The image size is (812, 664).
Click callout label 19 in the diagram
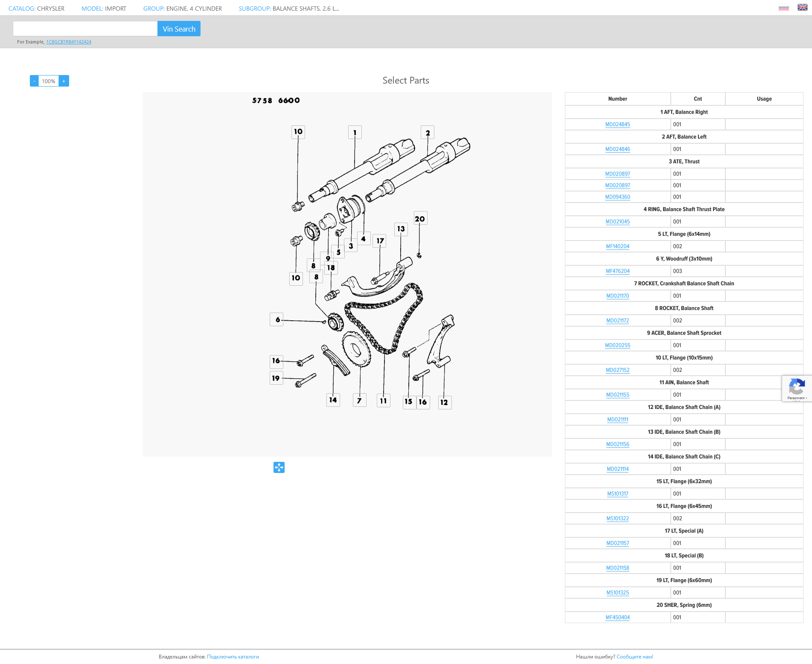click(x=276, y=378)
